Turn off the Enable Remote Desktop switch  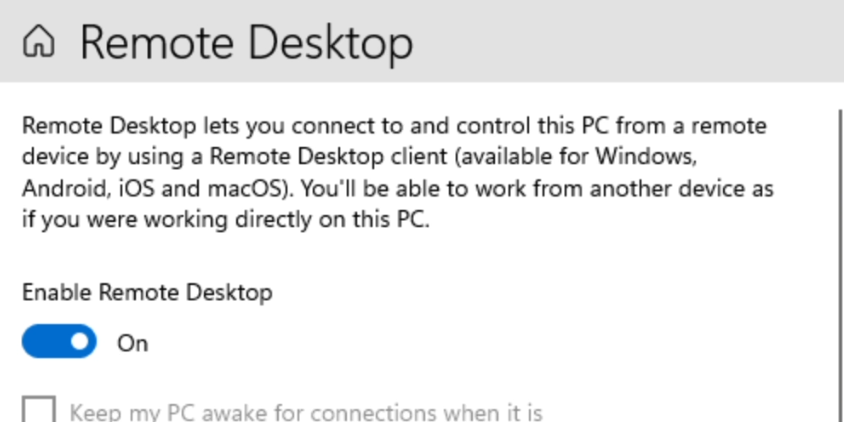click(x=59, y=341)
